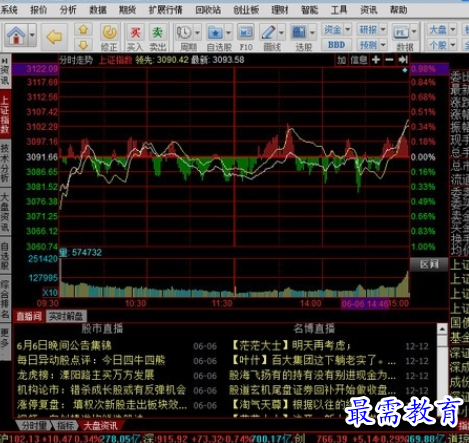
Task: Select the 大盘资讯 bottom tab
Action: (x=101, y=426)
